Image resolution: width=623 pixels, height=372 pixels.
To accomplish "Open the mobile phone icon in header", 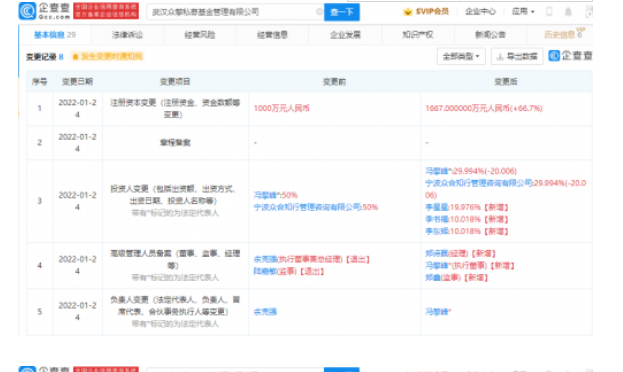I will pos(549,12).
